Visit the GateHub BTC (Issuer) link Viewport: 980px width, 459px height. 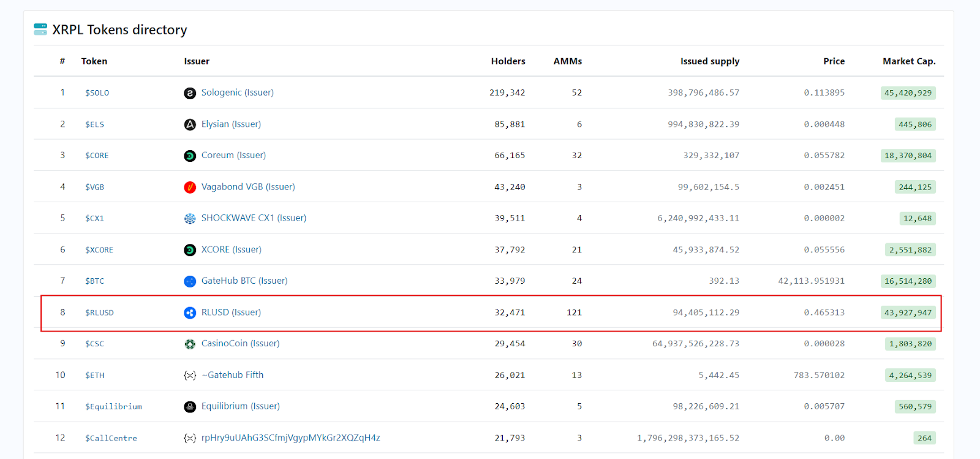[244, 281]
